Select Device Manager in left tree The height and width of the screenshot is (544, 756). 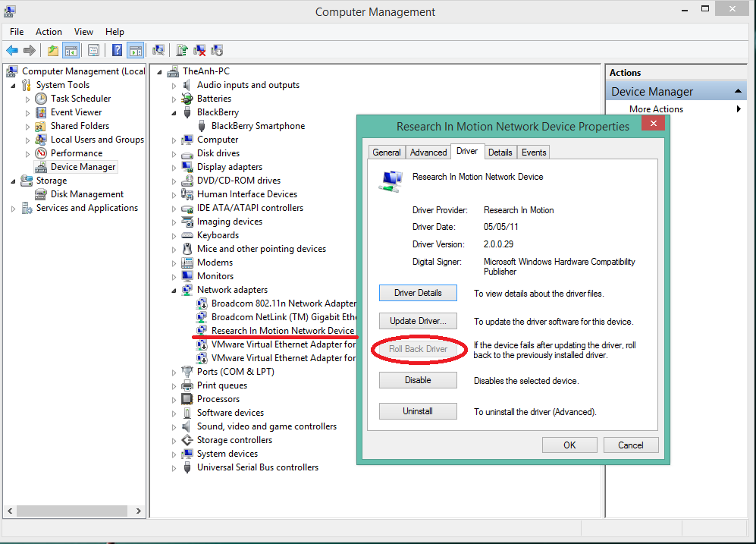pyautogui.click(x=83, y=167)
